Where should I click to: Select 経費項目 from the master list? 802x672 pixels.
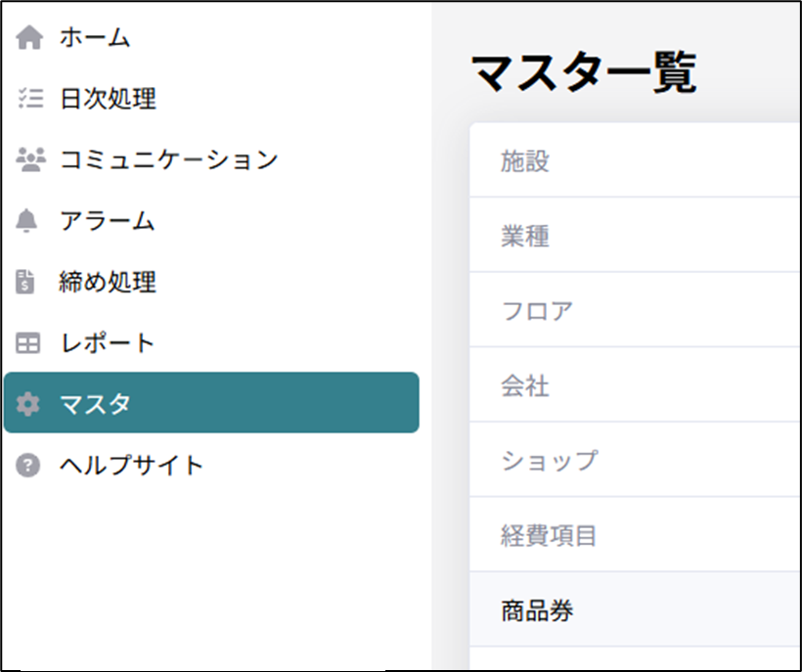[549, 536]
